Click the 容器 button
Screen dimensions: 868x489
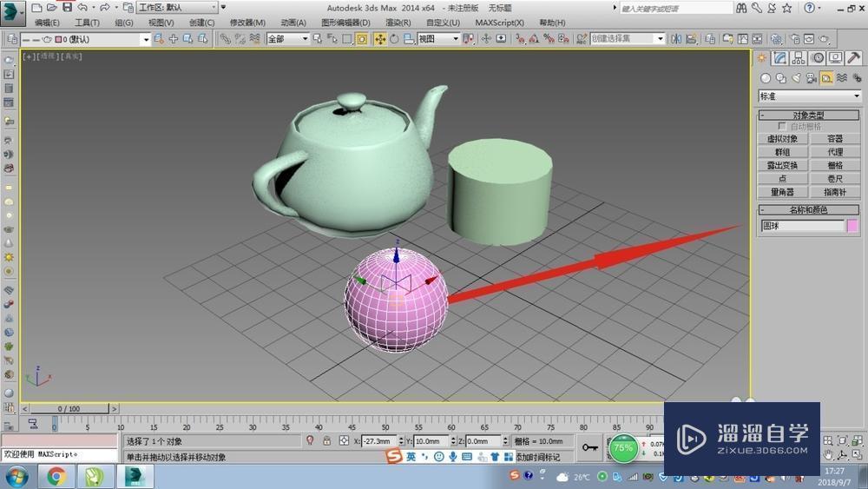(x=835, y=139)
